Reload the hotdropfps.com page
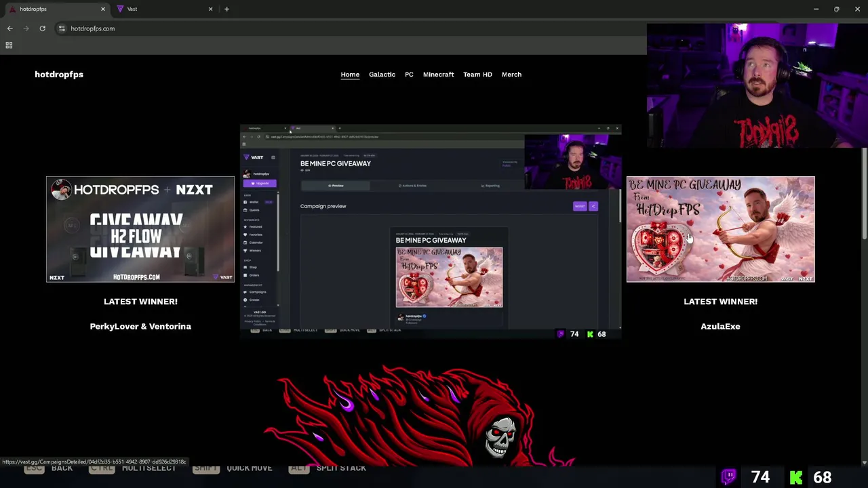The width and height of the screenshot is (868, 488). pyautogui.click(x=42, y=28)
